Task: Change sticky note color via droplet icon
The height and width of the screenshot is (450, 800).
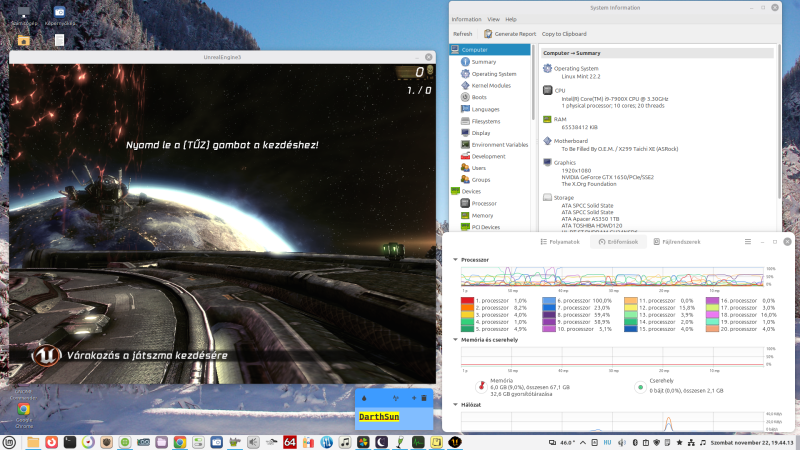Action: [364, 398]
